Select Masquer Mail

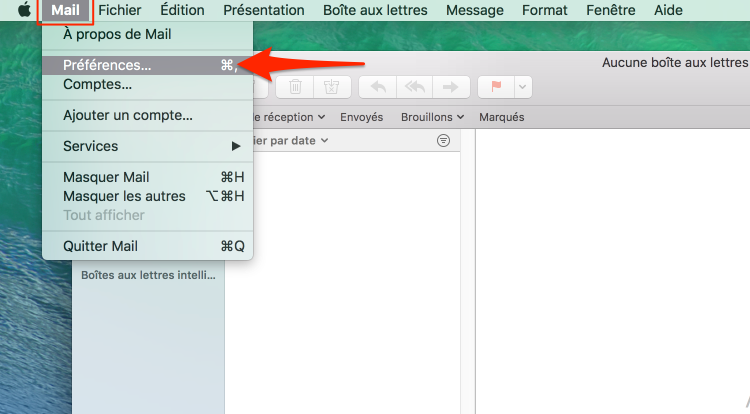(x=147, y=177)
